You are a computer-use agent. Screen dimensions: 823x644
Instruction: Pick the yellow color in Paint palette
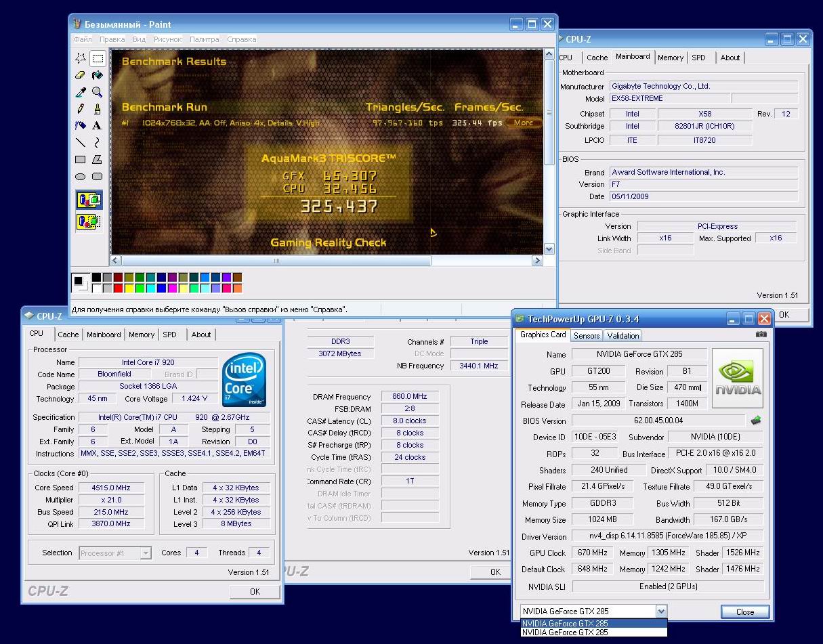(129, 288)
